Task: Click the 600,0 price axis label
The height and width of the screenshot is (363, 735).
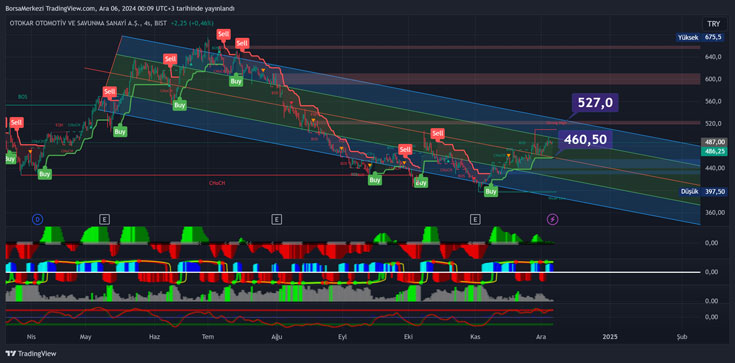Action: 713,79
